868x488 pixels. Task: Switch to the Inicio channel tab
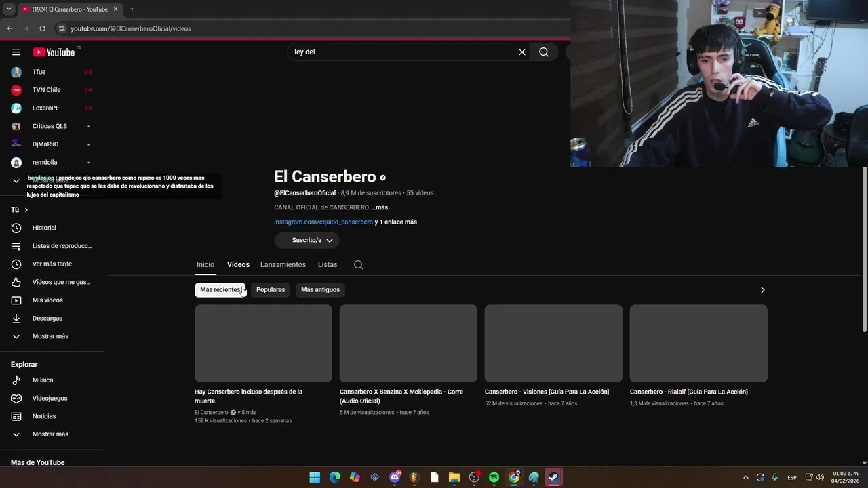205,264
